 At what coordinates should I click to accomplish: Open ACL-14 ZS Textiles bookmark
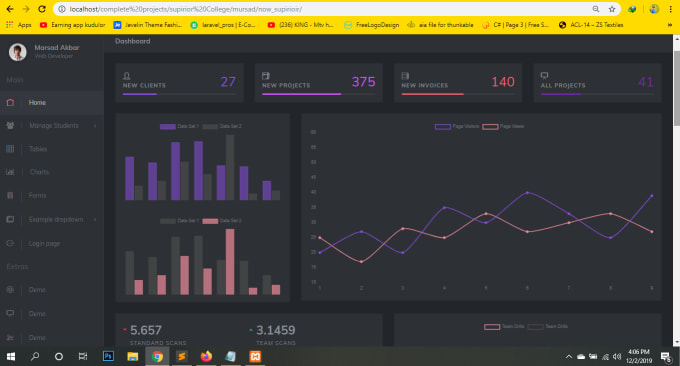click(x=591, y=25)
